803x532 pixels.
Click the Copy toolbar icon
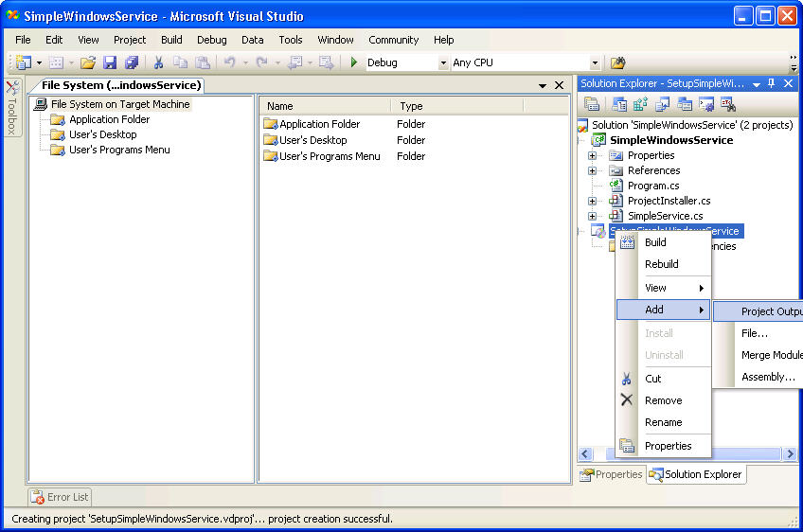pos(180,62)
